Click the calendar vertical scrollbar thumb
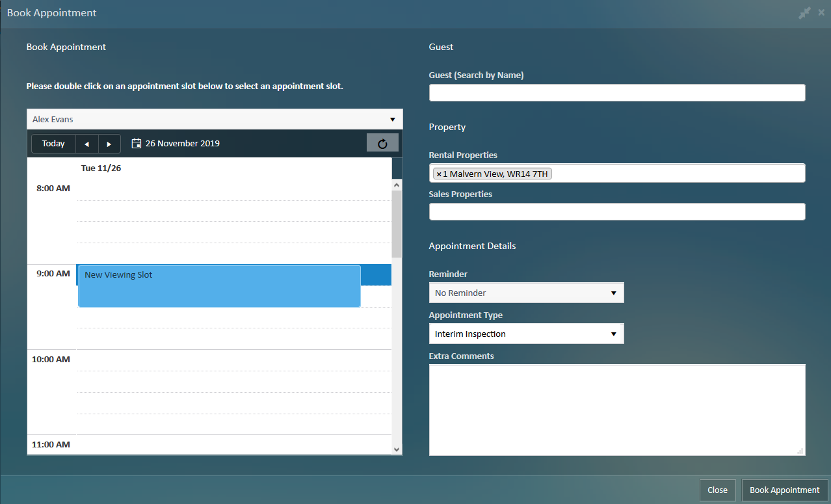The height and width of the screenshot is (504, 831). click(397, 224)
